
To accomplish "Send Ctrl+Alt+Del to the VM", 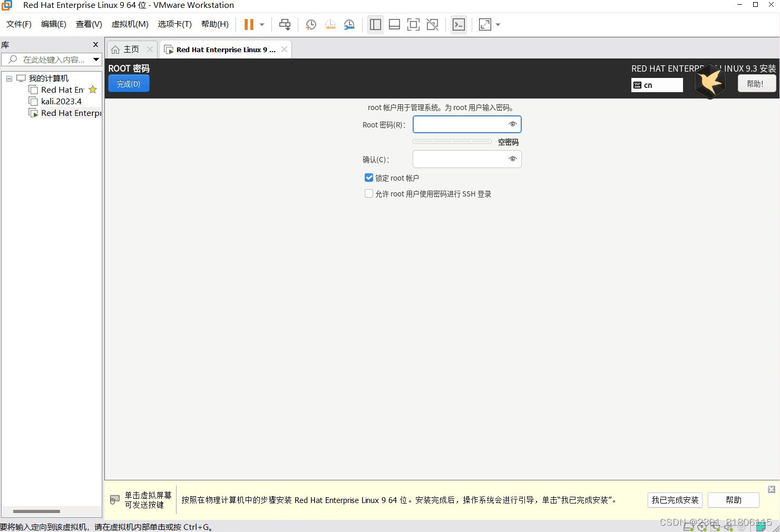I will click(285, 24).
